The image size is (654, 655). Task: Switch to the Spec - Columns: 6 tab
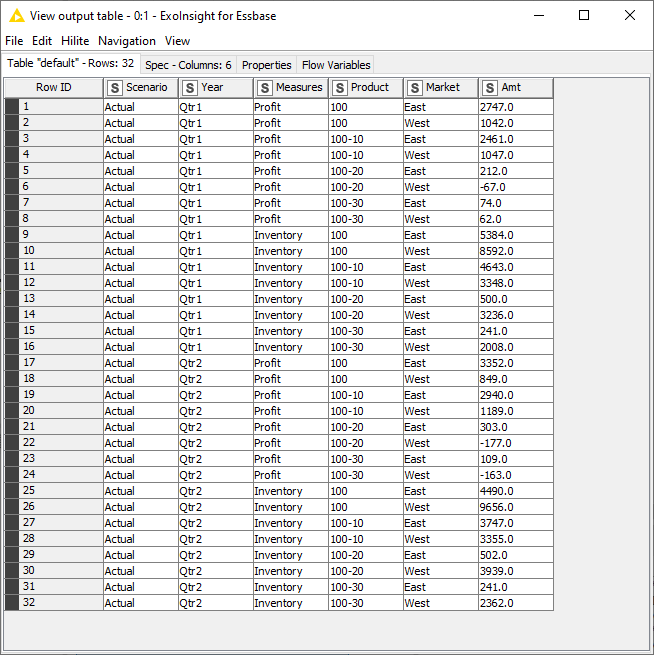point(188,65)
